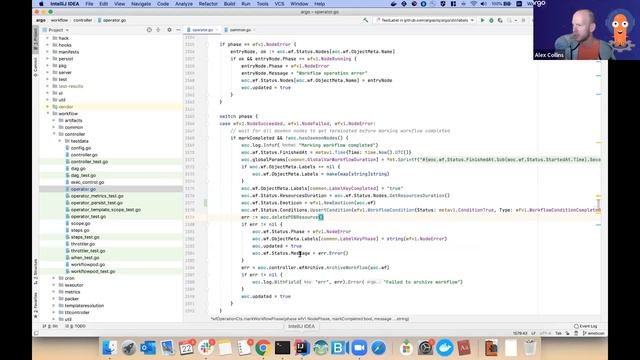Image resolution: width=640 pixels, height=360 pixels.
Task: Open the Refactor menu
Action: tap(208, 4)
